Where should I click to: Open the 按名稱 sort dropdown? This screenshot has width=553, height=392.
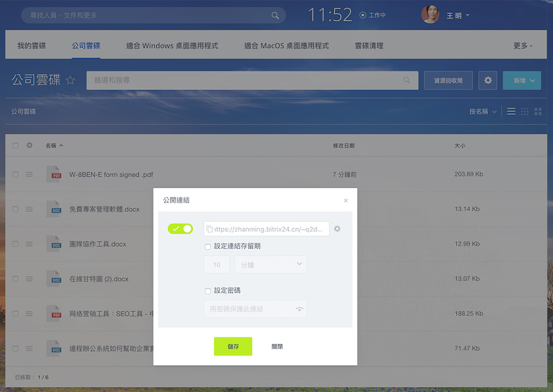[482, 111]
